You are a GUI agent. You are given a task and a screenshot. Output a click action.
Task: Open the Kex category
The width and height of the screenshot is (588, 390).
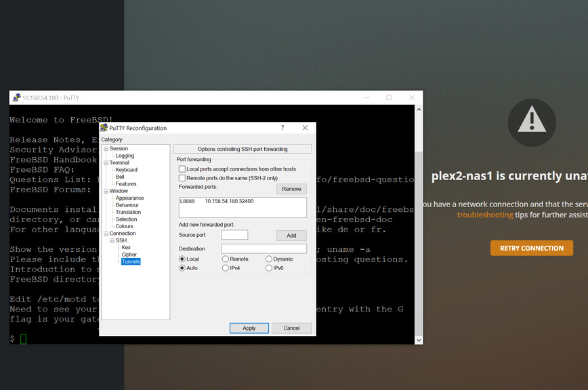tap(126, 248)
